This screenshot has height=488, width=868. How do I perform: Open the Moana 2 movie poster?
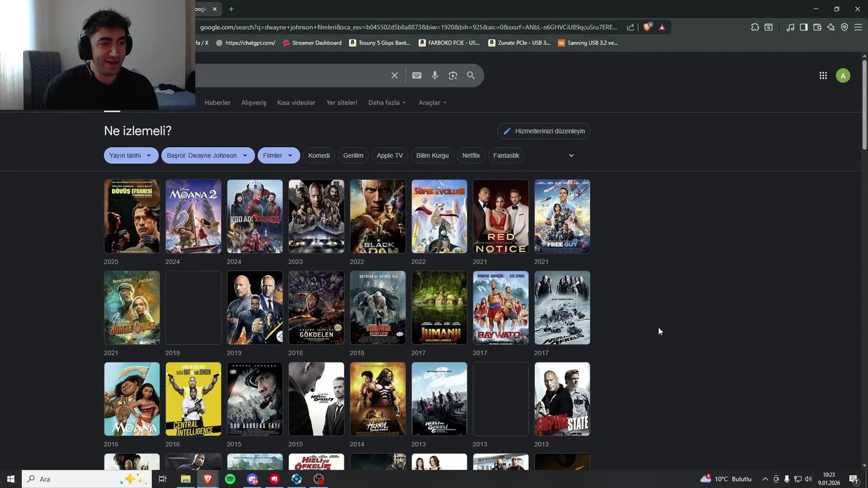coord(193,216)
